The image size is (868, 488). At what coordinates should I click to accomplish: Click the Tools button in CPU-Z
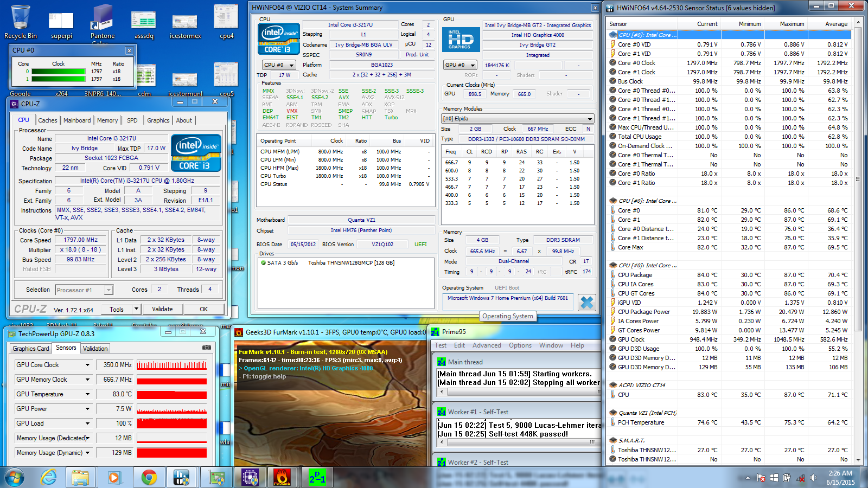pos(117,309)
